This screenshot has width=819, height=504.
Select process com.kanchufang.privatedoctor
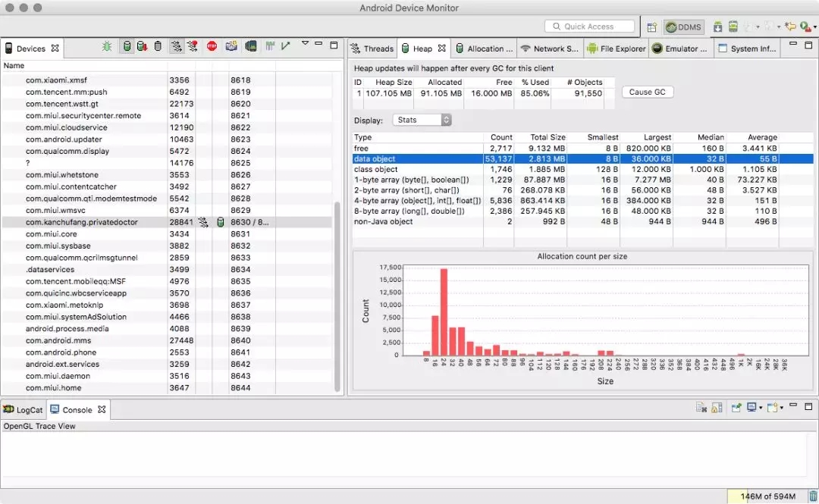[167, 222]
